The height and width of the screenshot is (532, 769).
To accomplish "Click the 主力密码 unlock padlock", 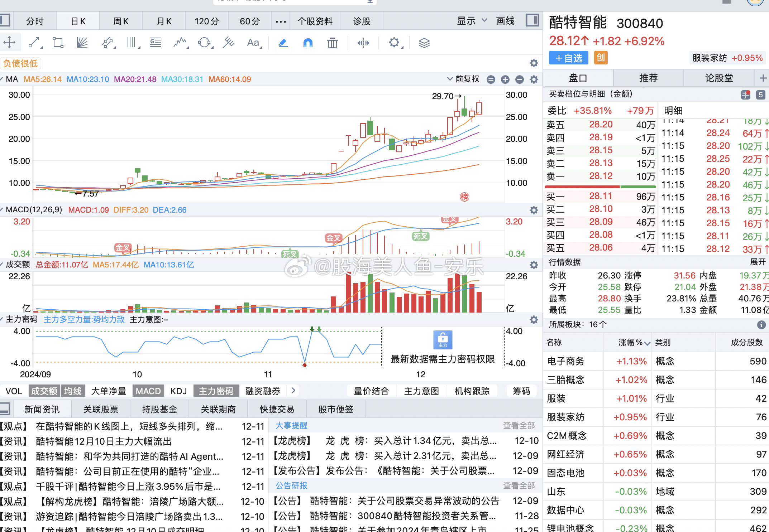I will [443, 340].
